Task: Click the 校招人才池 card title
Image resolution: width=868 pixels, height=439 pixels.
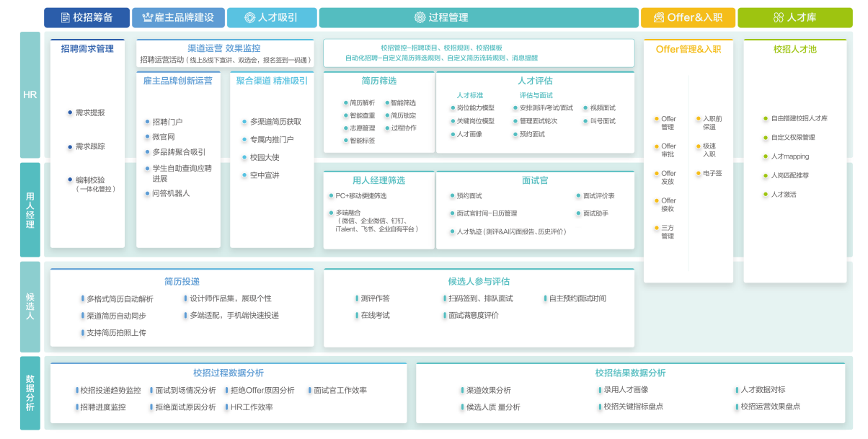Action: pos(795,49)
